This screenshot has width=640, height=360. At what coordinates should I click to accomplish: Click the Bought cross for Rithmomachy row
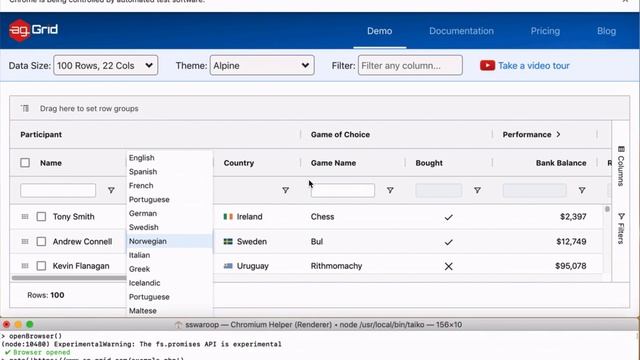point(449,267)
